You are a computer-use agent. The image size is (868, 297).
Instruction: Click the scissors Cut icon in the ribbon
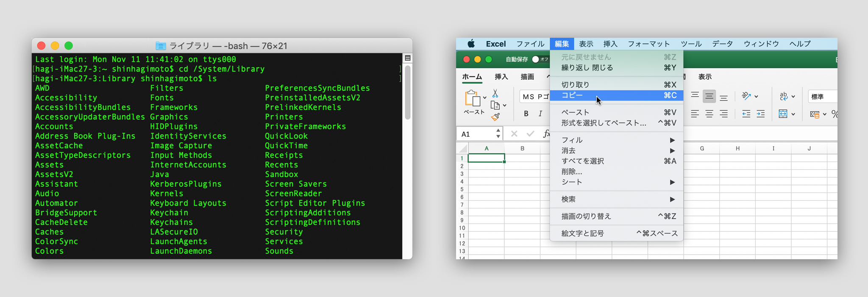(495, 93)
